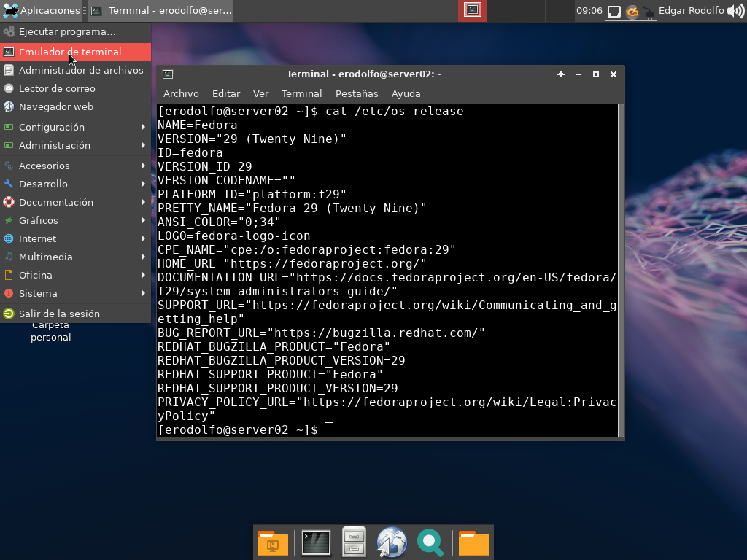Screen dimensions: 747x560
Task: Click the network connection icon in the system tray
Action: [x=613, y=11]
